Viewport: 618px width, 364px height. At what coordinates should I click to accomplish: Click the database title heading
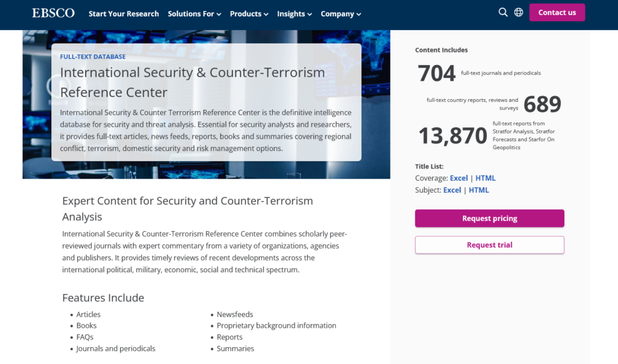coord(193,82)
